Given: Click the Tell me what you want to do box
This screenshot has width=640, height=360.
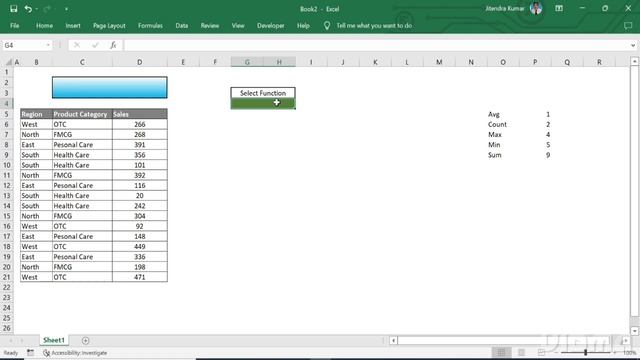Looking at the screenshot, I should point(374,25).
